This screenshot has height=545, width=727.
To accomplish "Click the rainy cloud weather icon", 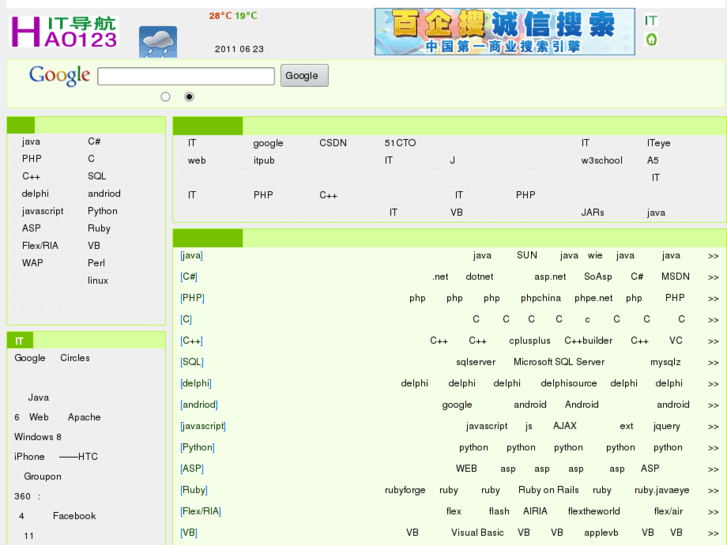I will 158,42.
